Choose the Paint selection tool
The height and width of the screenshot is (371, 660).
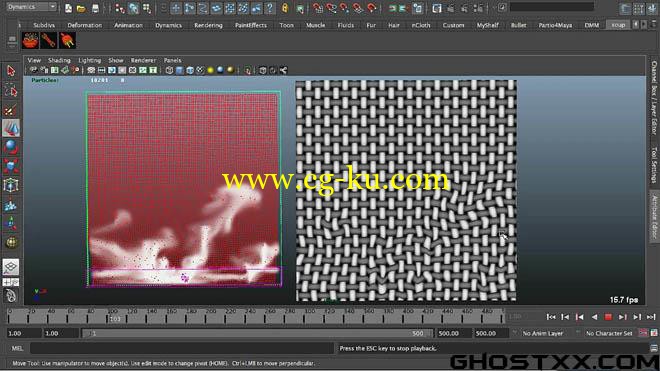pyautogui.click(x=11, y=110)
